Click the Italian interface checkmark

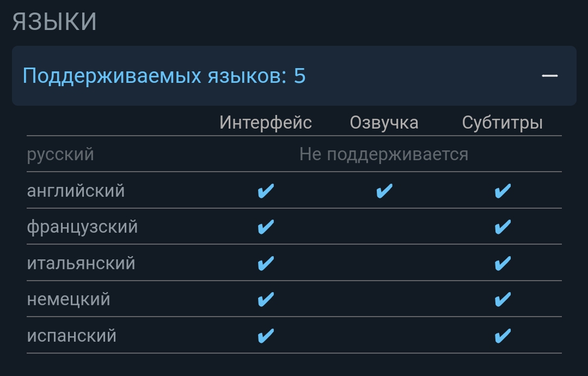pyautogui.click(x=266, y=263)
